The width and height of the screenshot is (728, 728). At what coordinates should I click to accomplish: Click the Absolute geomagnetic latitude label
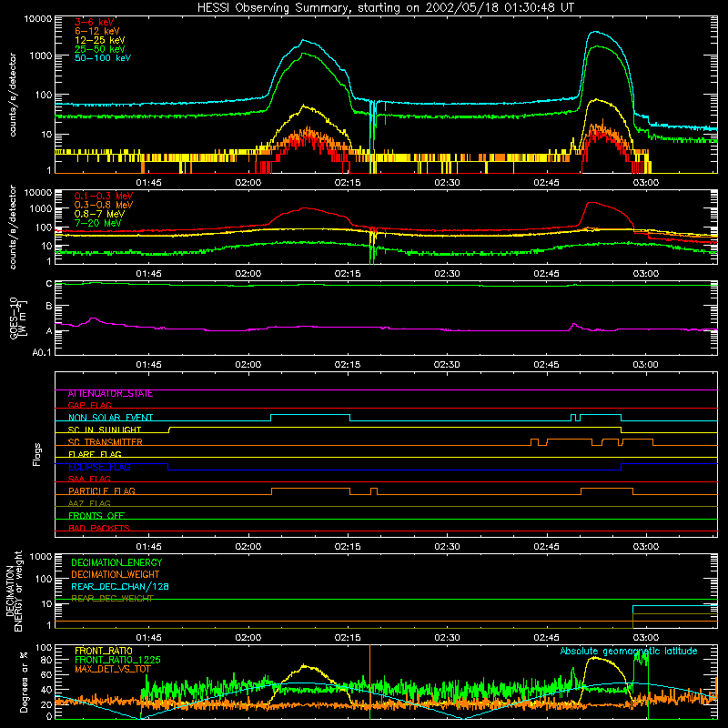coord(629,651)
